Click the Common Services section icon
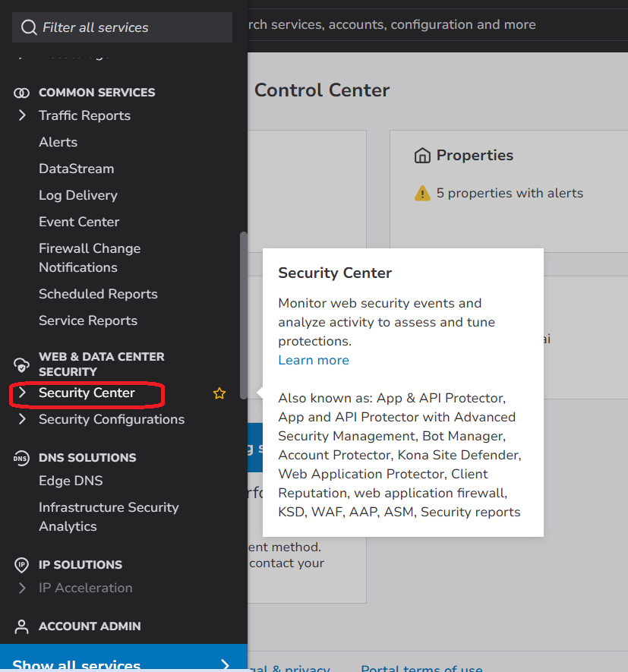 pyautogui.click(x=22, y=93)
